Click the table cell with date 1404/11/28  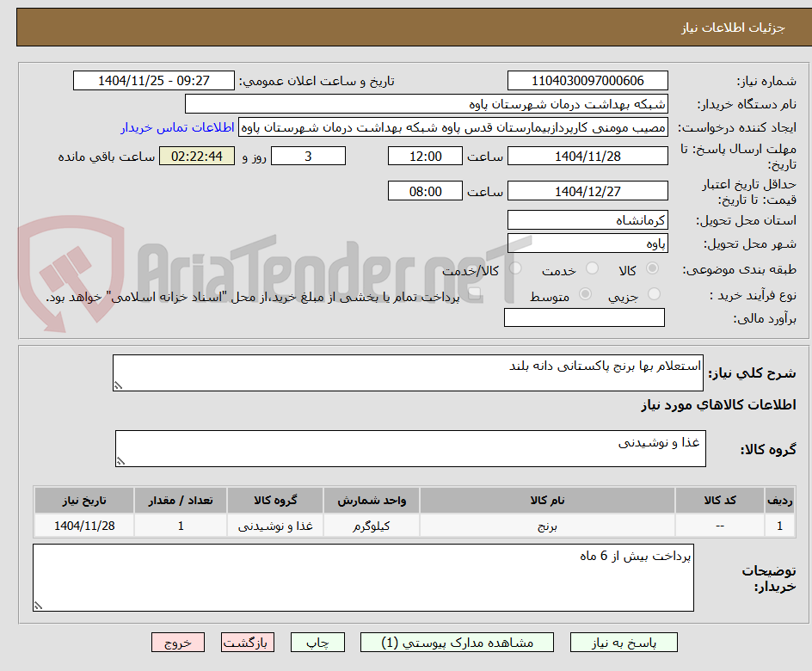pos(84,526)
